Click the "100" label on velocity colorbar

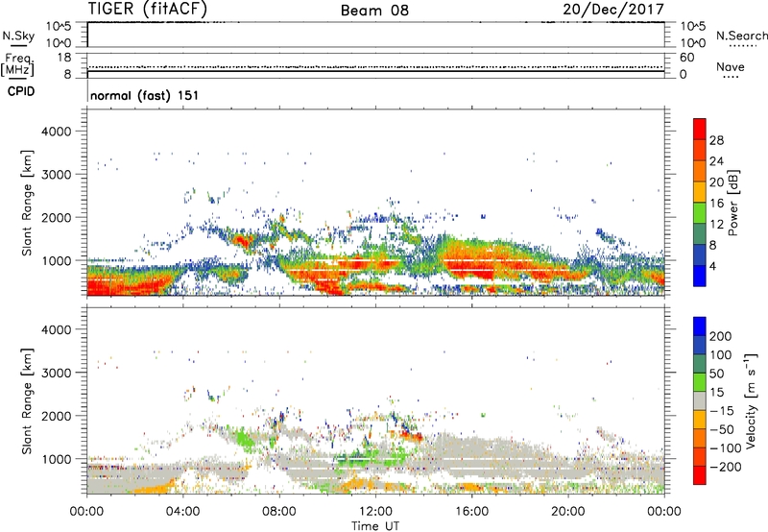coord(721,354)
